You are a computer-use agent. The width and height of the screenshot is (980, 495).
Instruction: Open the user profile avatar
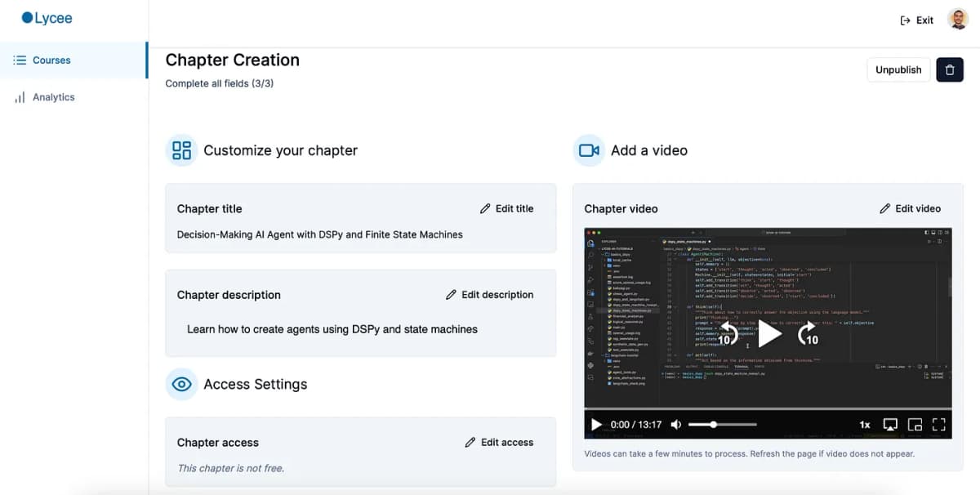click(x=958, y=20)
